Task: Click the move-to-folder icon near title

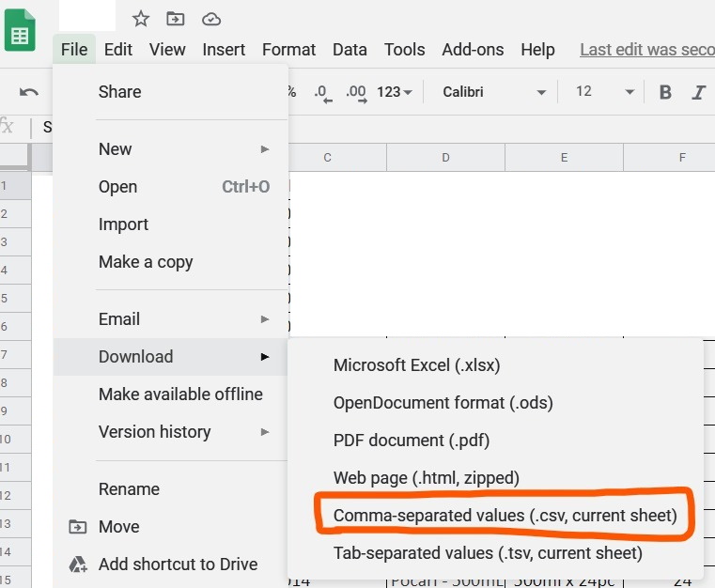Action: pos(175,19)
